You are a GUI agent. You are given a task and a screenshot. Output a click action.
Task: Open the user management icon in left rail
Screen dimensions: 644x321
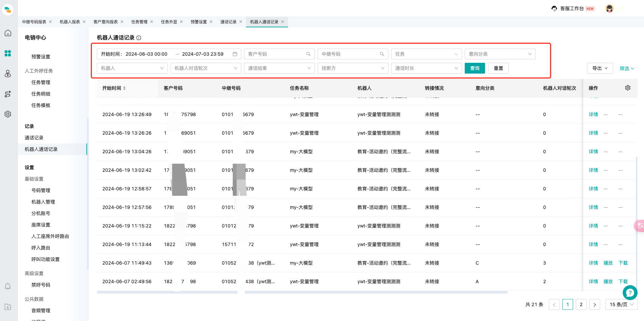(x=8, y=74)
